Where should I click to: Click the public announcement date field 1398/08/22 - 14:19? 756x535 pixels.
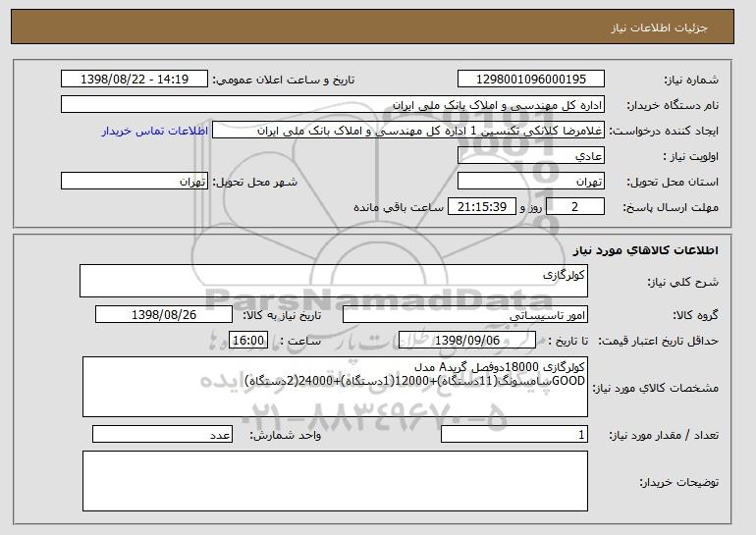[135, 80]
